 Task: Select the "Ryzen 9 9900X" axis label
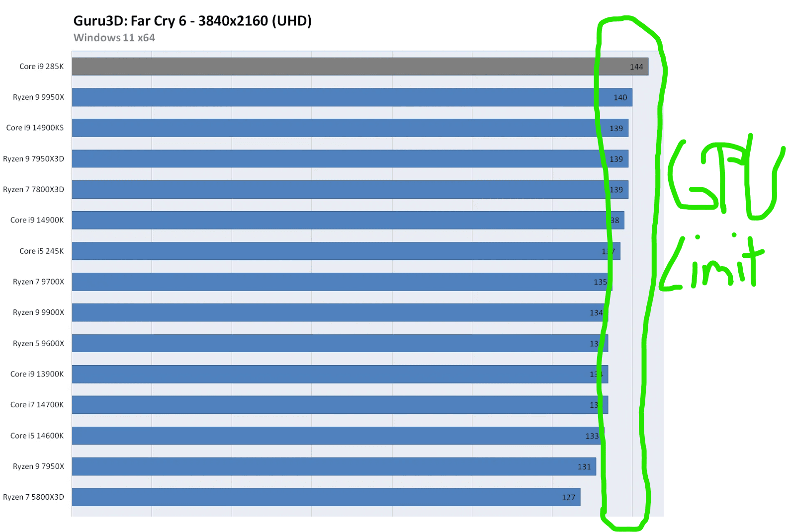pos(39,312)
